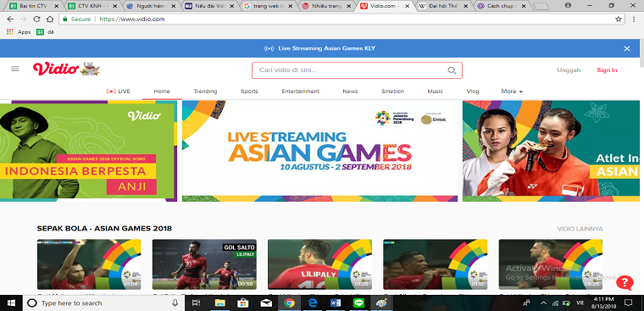Switch to the Trending tab
Image resolution: width=644 pixels, height=311 pixels.
205,92
